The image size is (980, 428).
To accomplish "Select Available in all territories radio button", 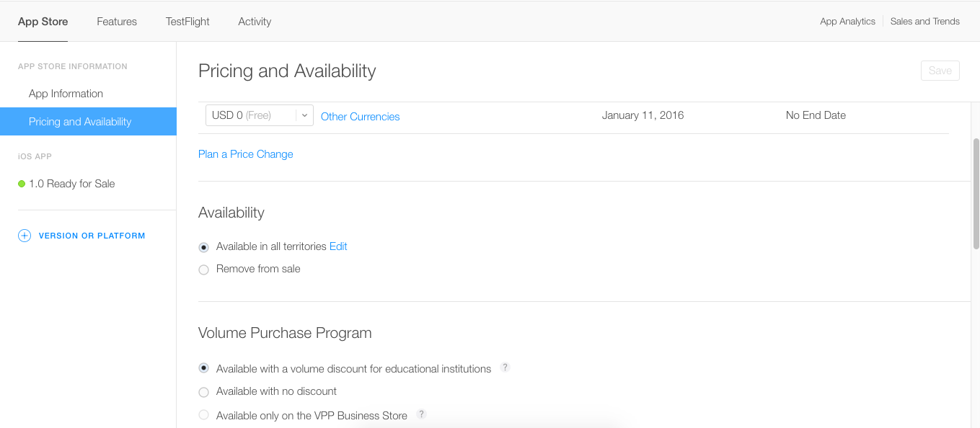I will coord(203,247).
